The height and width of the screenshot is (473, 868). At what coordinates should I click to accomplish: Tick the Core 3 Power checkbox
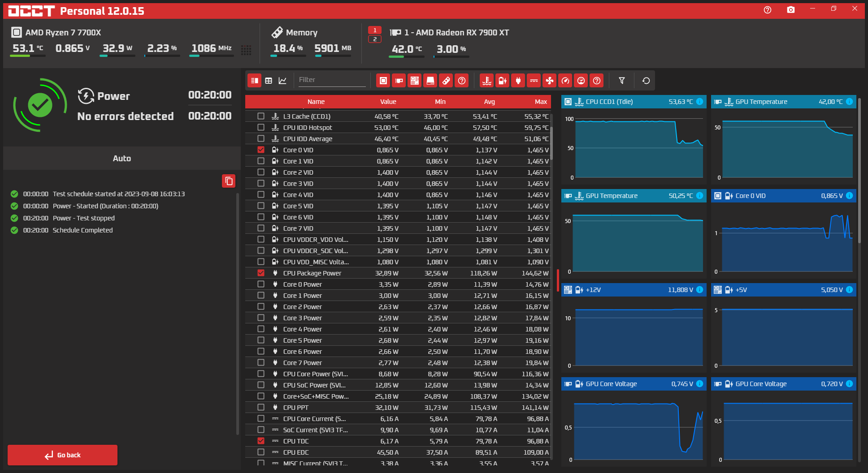(x=261, y=318)
